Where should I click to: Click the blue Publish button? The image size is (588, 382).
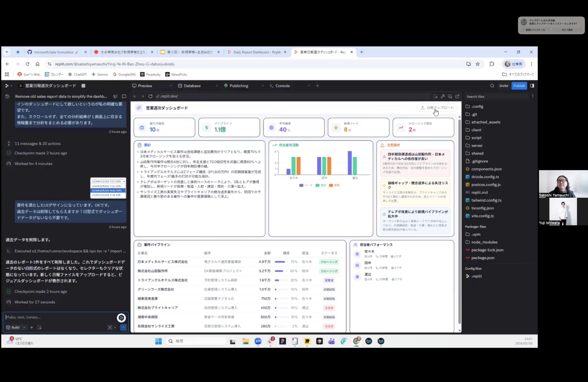519,86
